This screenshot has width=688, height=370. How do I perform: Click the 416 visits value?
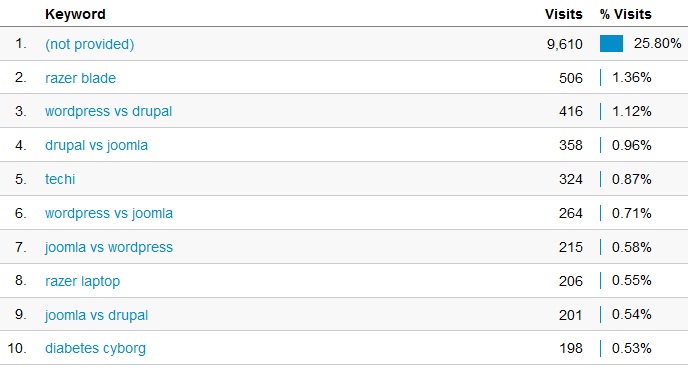(571, 111)
